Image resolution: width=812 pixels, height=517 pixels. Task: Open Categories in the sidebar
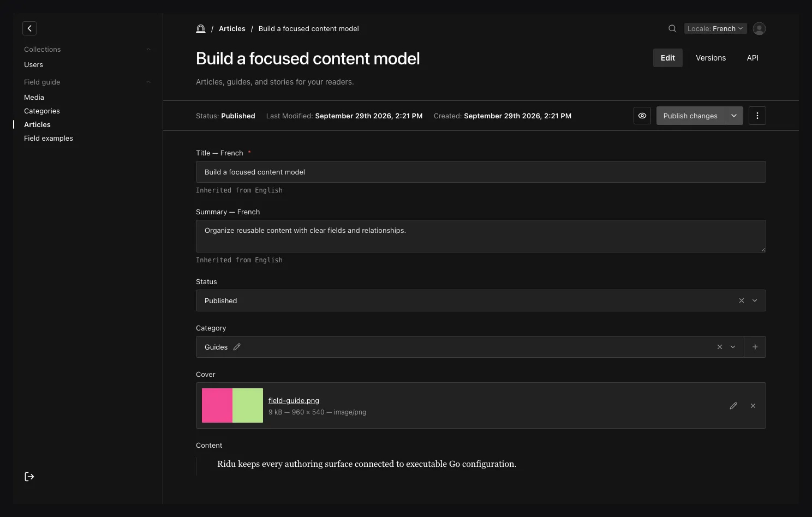click(x=42, y=111)
